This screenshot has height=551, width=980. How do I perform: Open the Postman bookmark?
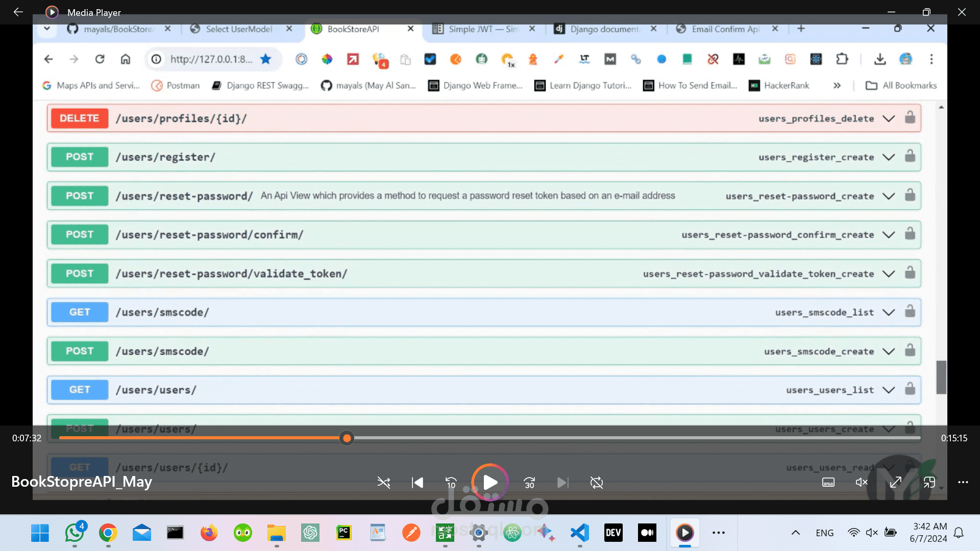click(176, 85)
